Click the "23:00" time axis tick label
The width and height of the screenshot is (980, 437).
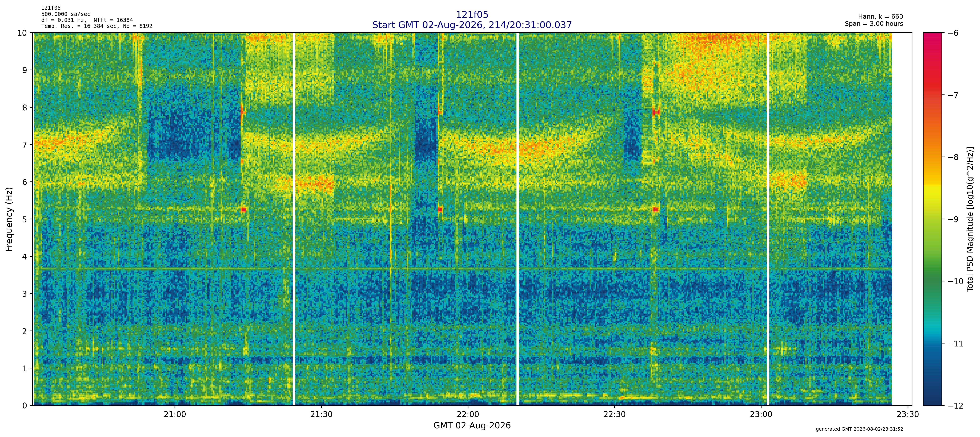click(x=761, y=415)
